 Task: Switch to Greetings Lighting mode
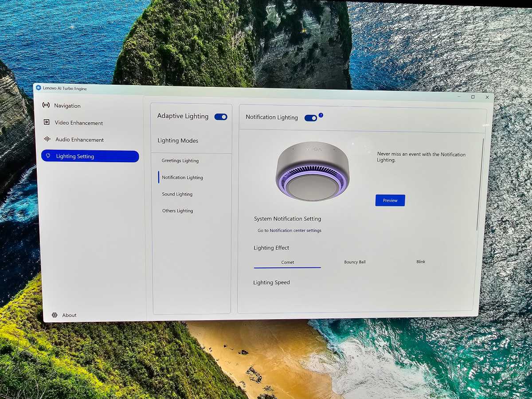point(180,160)
